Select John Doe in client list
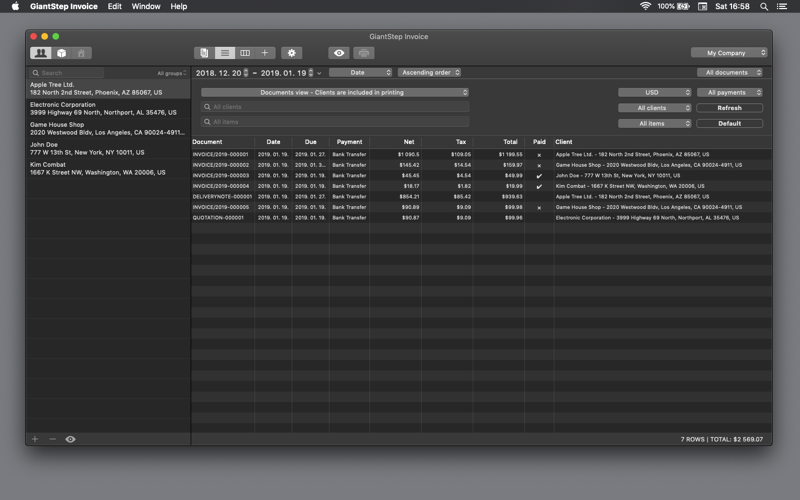The image size is (800, 500). pos(108,148)
